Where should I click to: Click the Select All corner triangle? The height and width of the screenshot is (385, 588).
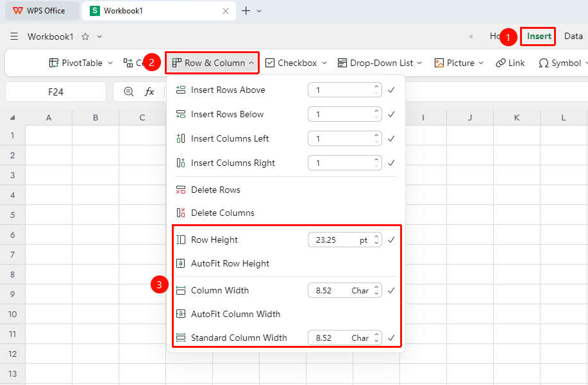point(12,118)
